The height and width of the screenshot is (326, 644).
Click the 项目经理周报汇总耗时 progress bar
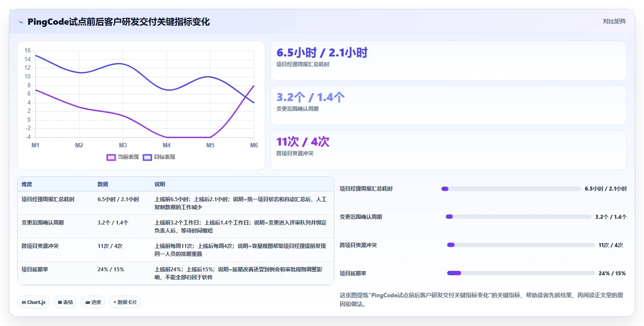pyautogui.click(x=511, y=189)
